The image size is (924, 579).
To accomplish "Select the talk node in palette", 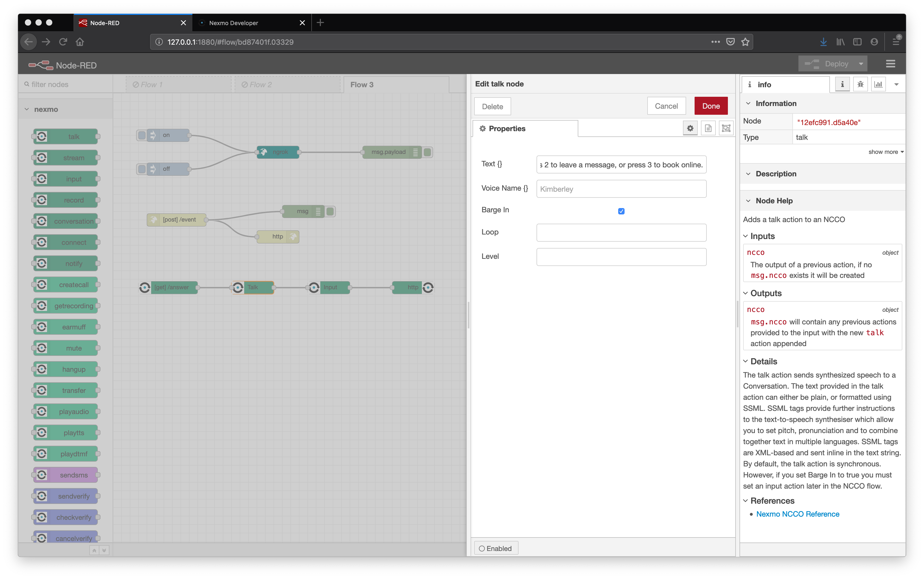I will [x=66, y=137].
